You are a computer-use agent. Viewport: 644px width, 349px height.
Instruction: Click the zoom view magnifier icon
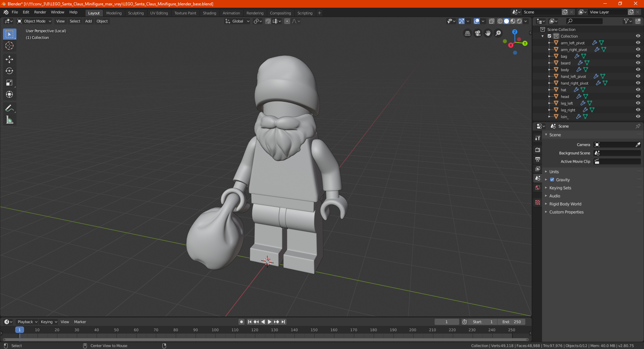tap(498, 33)
